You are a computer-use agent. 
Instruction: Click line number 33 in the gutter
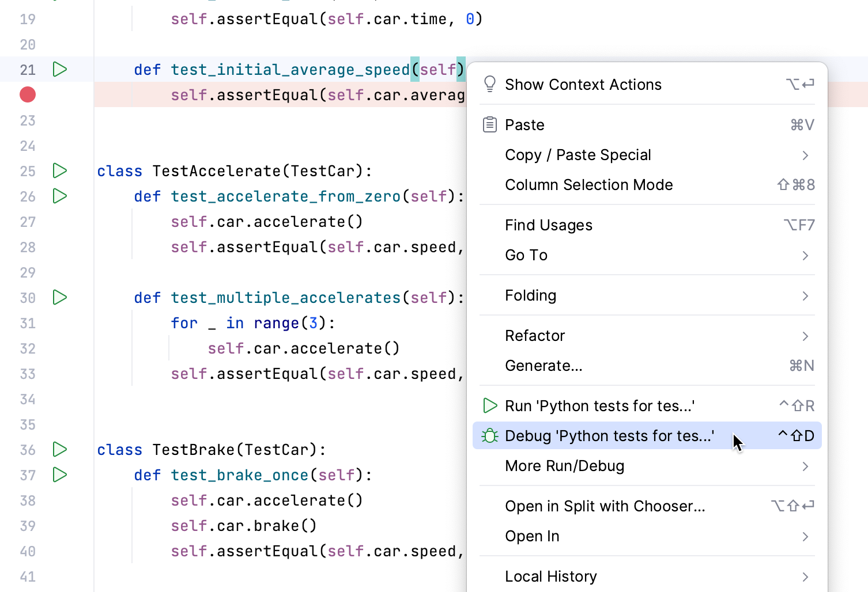tap(27, 374)
